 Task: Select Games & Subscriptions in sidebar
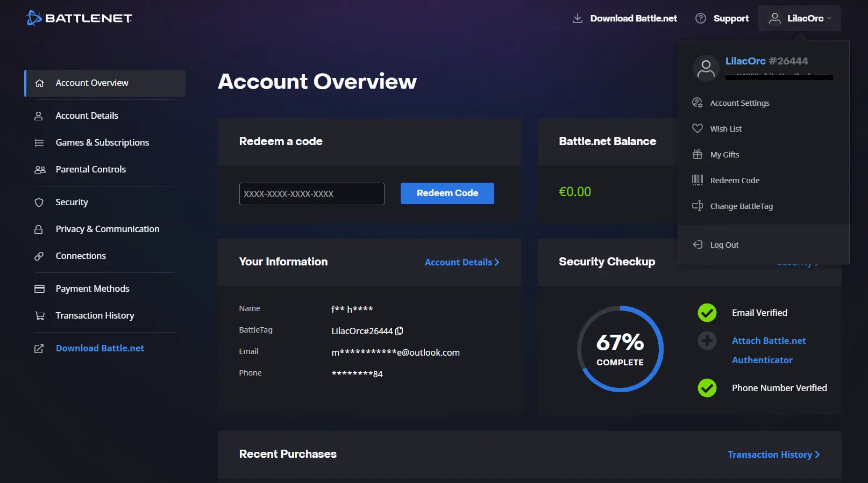click(102, 142)
